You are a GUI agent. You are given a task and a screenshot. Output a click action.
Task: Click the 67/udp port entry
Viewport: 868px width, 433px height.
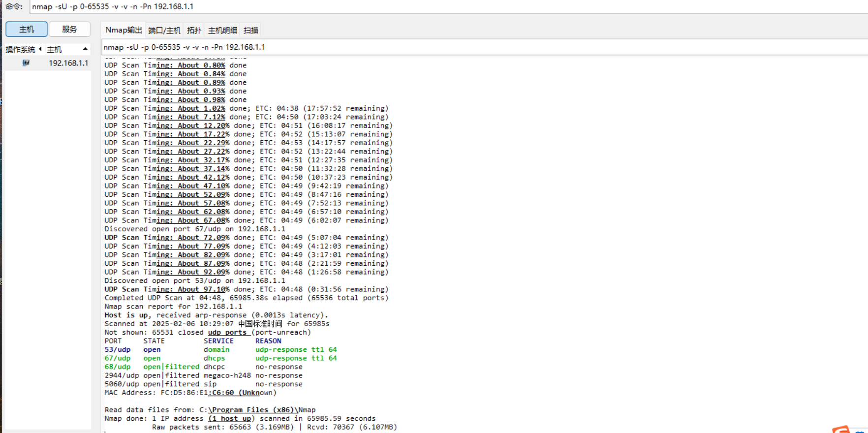[118, 358]
